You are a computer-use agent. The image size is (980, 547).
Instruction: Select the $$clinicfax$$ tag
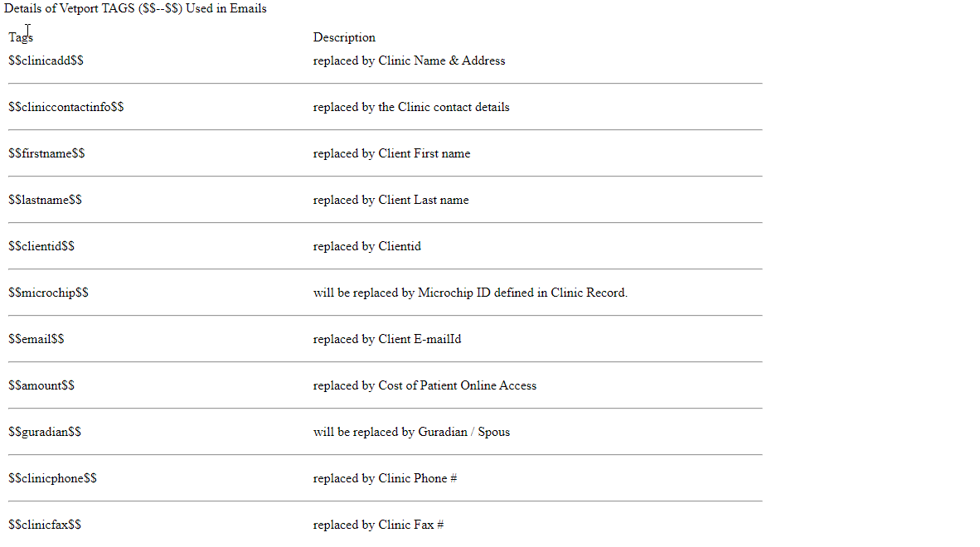(45, 525)
